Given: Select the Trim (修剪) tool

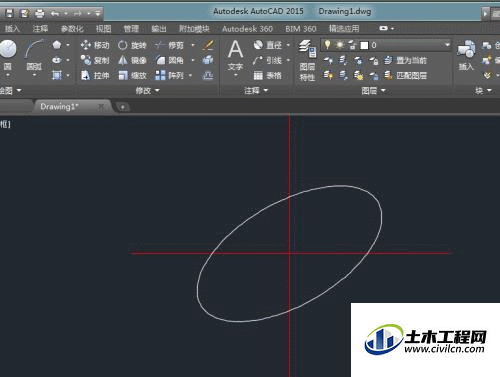Looking at the screenshot, I should 169,45.
